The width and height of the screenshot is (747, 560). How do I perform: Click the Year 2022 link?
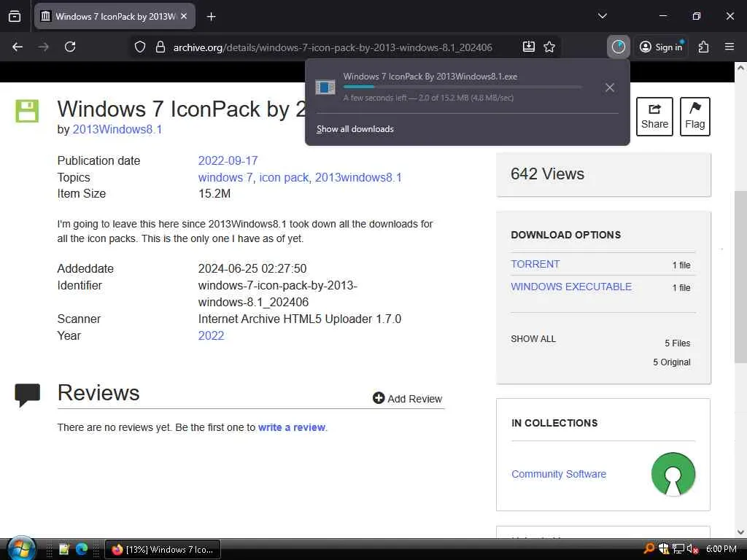[211, 335]
